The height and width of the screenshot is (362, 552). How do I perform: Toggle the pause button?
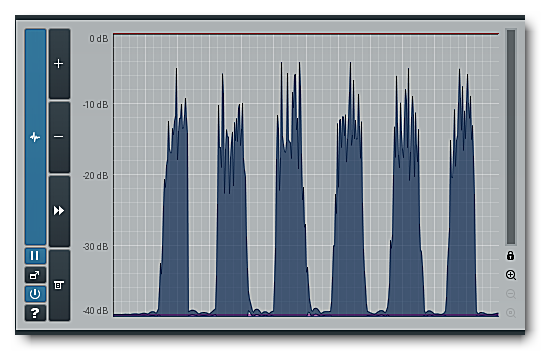tap(35, 256)
